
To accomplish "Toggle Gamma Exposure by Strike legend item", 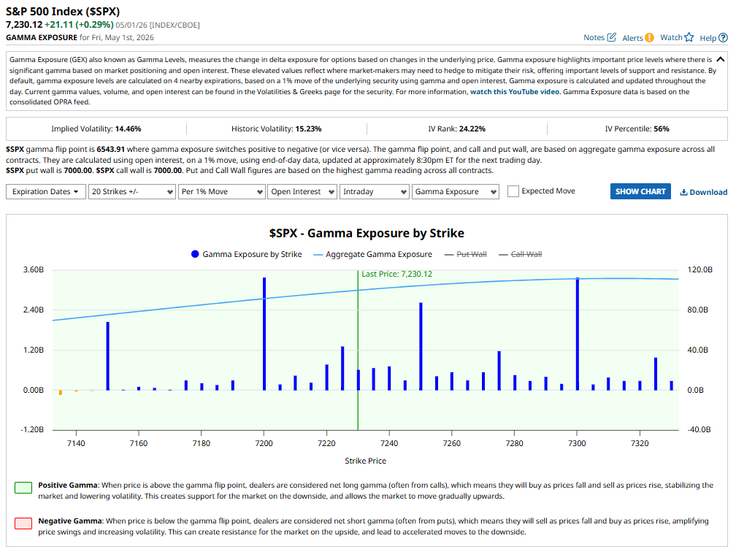I will click(x=247, y=254).
